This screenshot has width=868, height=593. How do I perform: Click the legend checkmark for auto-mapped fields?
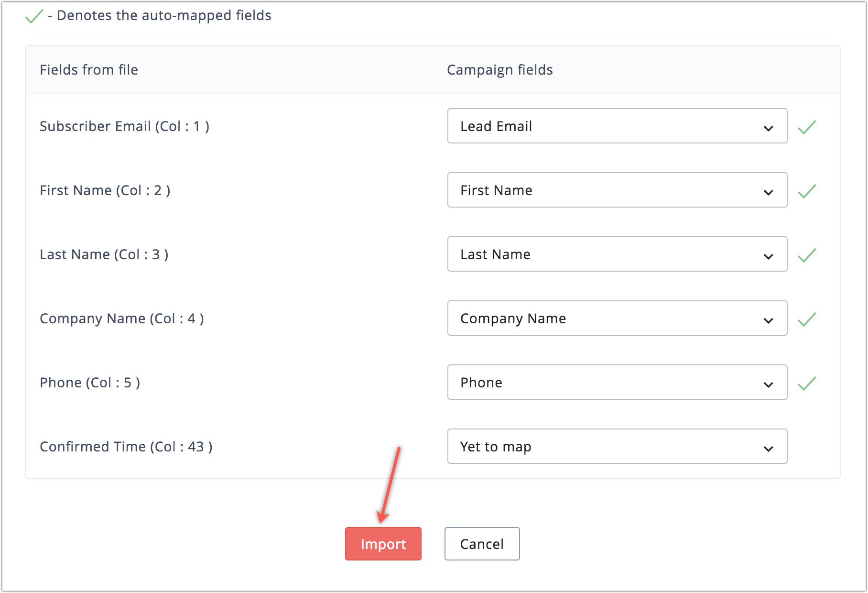[34, 16]
